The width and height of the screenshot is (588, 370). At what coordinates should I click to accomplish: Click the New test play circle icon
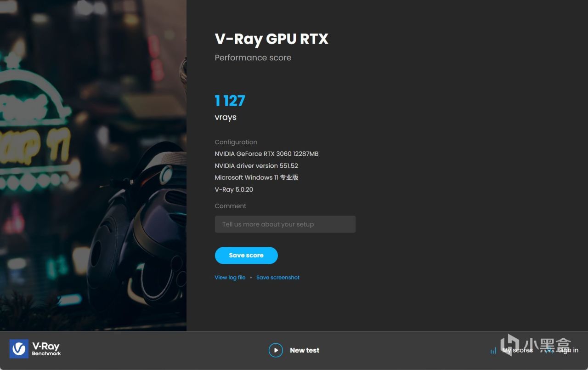tap(276, 350)
